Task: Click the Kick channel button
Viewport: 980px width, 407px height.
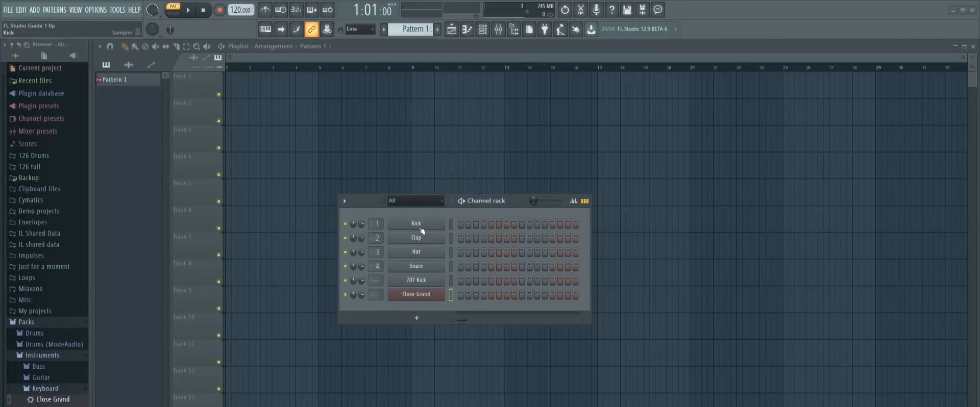Action: tap(416, 223)
